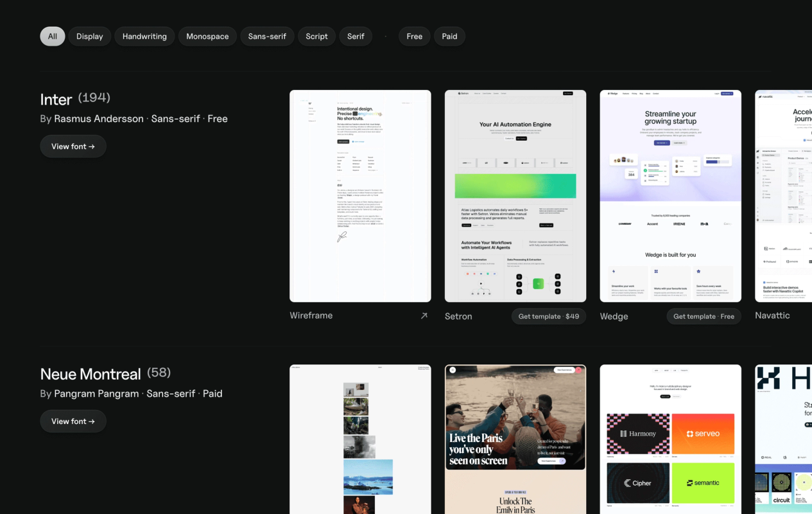Open the Wireframe template thumbnail
812x514 pixels.
point(360,196)
